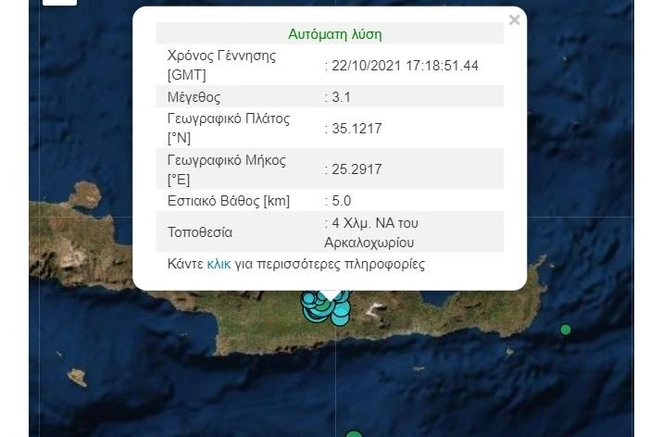Select the green marker at the bottom edge

coord(353,433)
